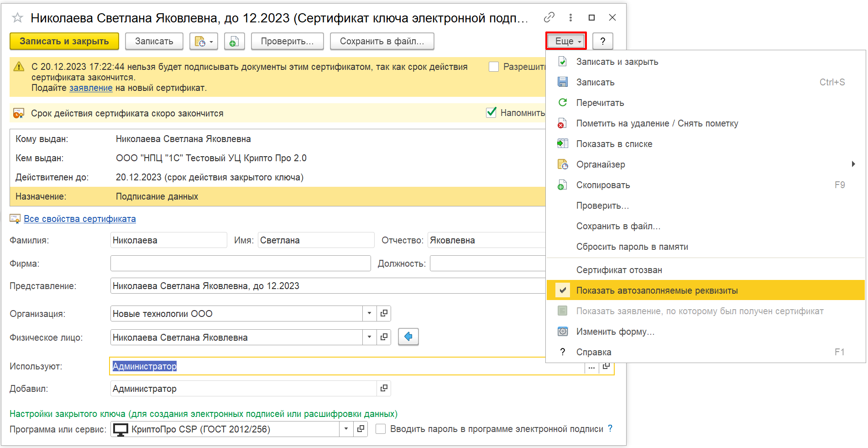Click the Действителен до date value
Image resolution: width=868 pixels, height=448 pixels.
click(209, 177)
